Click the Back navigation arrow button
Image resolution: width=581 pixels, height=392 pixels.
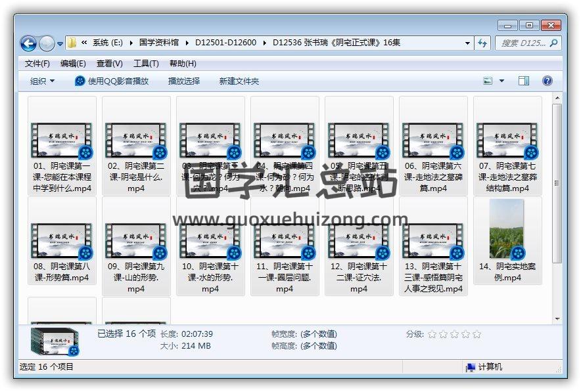pos(28,43)
